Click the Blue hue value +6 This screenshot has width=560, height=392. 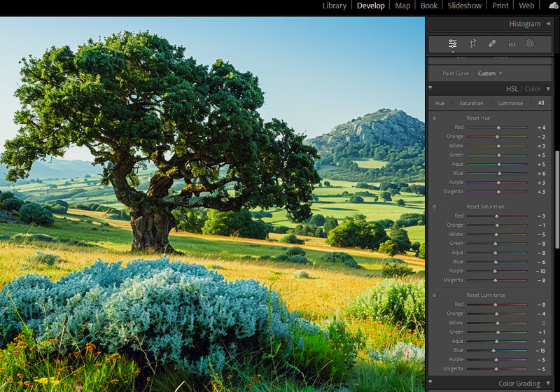[x=541, y=174]
